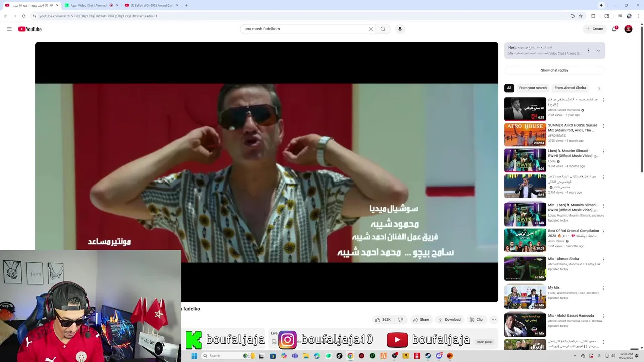Open the taskbar clock showing 10:33 AM
Screen dimensions: 644x362
click(626, 356)
